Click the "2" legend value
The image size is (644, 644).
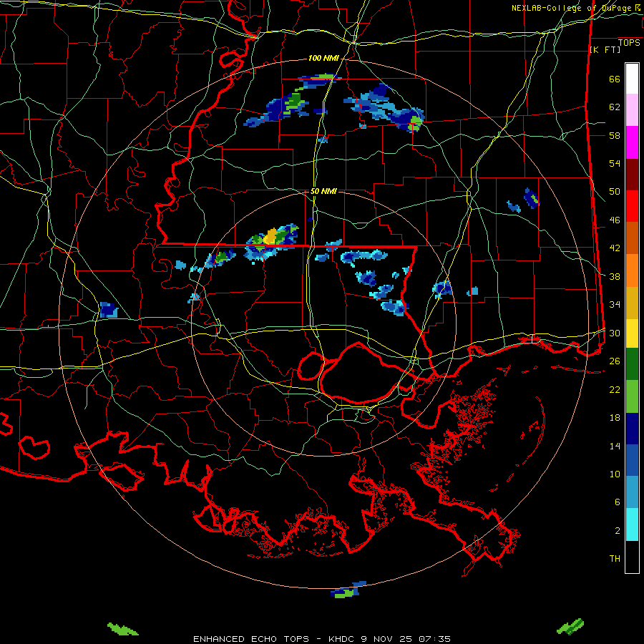tap(618, 531)
